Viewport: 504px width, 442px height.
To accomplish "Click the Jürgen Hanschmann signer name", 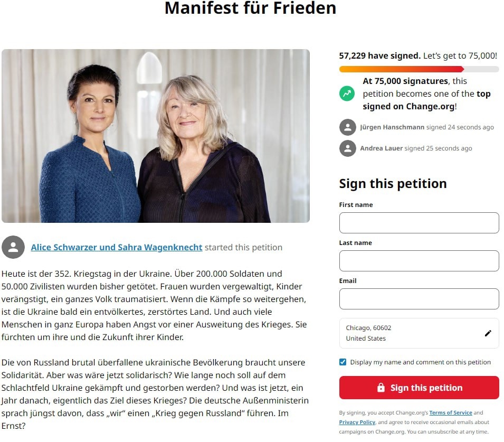I will click(x=392, y=127).
